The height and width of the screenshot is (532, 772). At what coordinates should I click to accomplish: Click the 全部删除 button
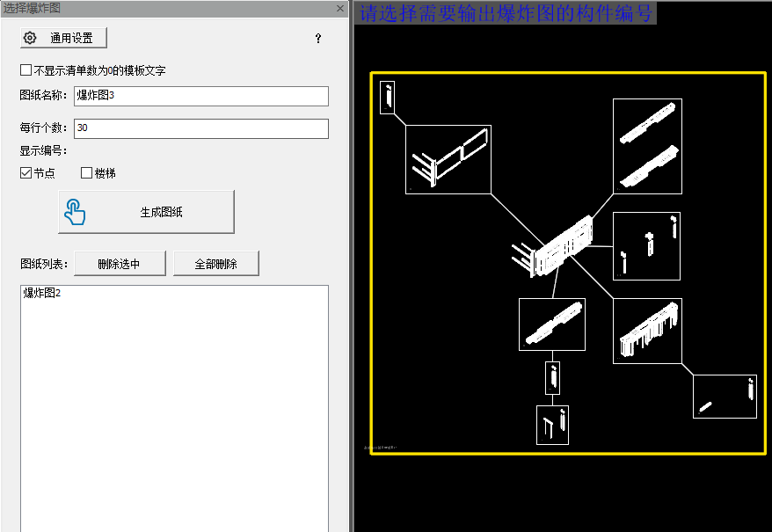point(216,264)
